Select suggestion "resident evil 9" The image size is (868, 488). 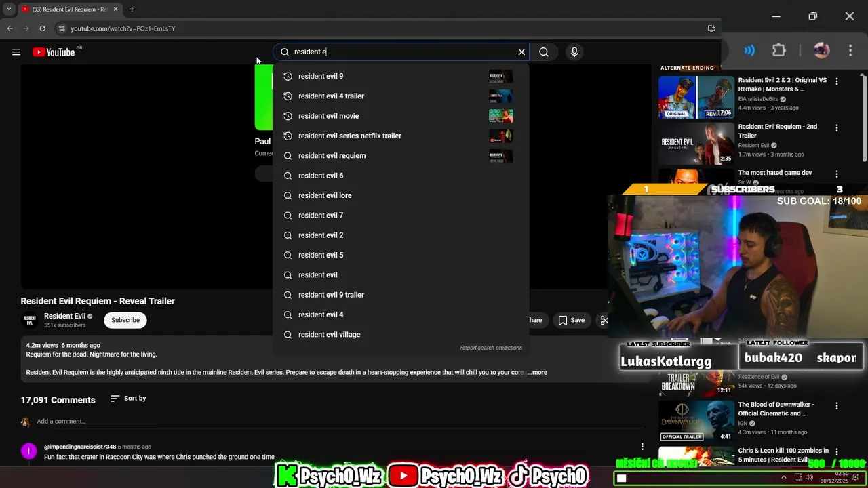click(400, 76)
